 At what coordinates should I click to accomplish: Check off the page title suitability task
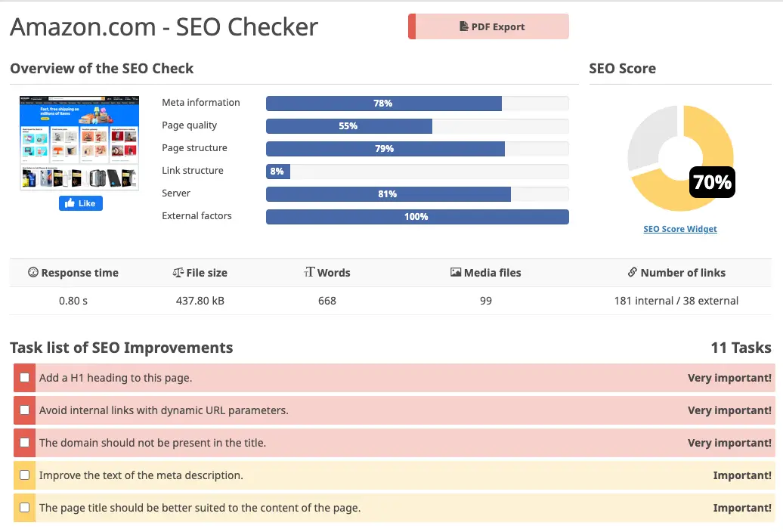click(23, 508)
